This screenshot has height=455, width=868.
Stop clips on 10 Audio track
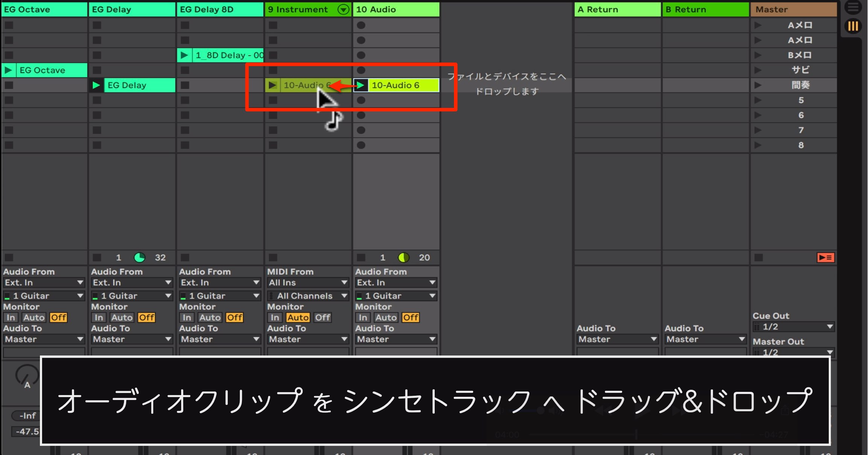(361, 258)
